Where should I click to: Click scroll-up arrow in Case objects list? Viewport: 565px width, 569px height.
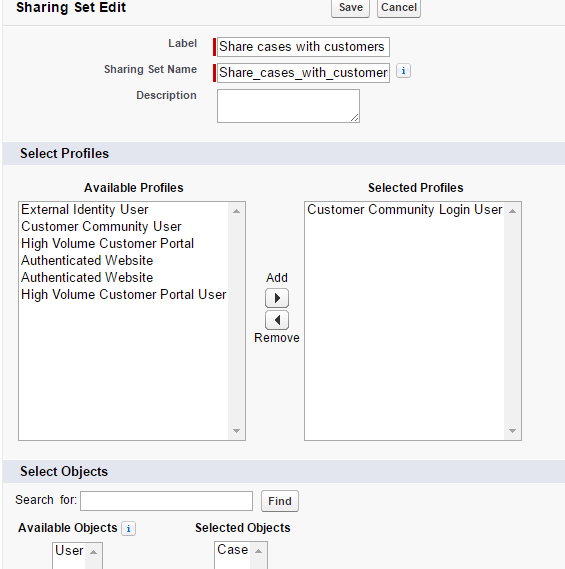pos(258,552)
